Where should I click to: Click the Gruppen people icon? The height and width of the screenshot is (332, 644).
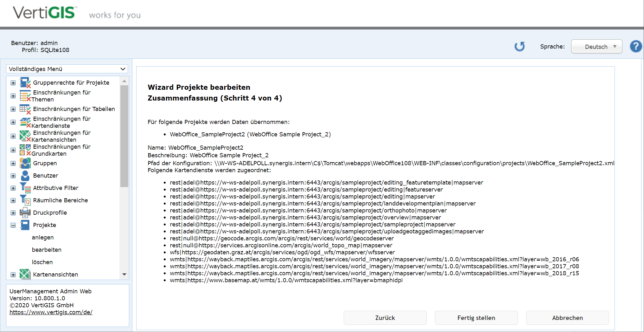(25, 163)
